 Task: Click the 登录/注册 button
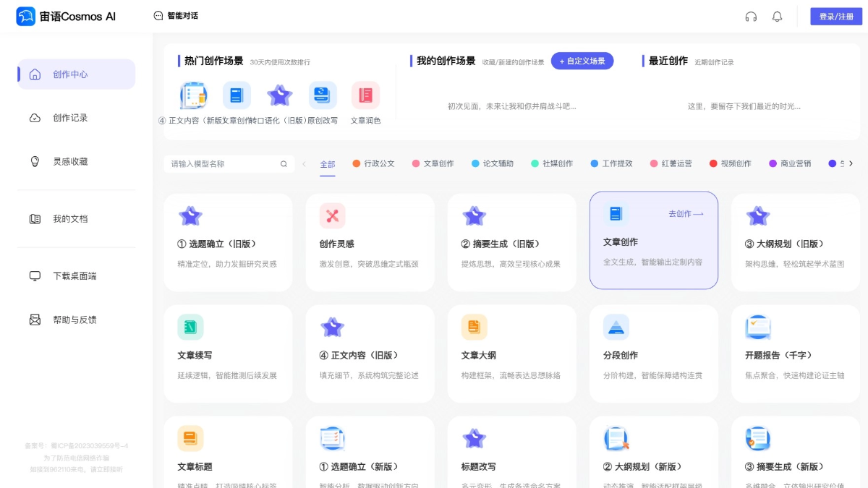pos(835,15)
